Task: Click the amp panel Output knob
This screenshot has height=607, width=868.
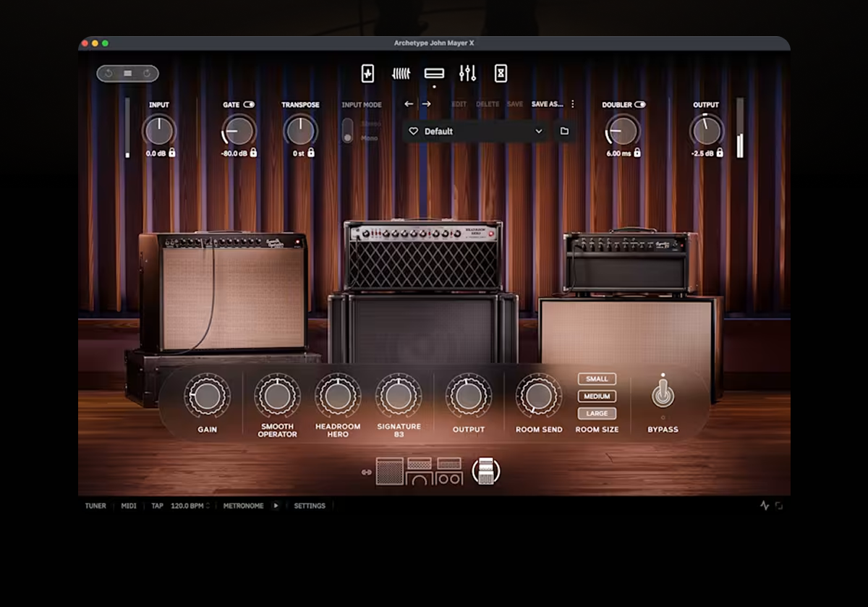Action: click(469, 396)
